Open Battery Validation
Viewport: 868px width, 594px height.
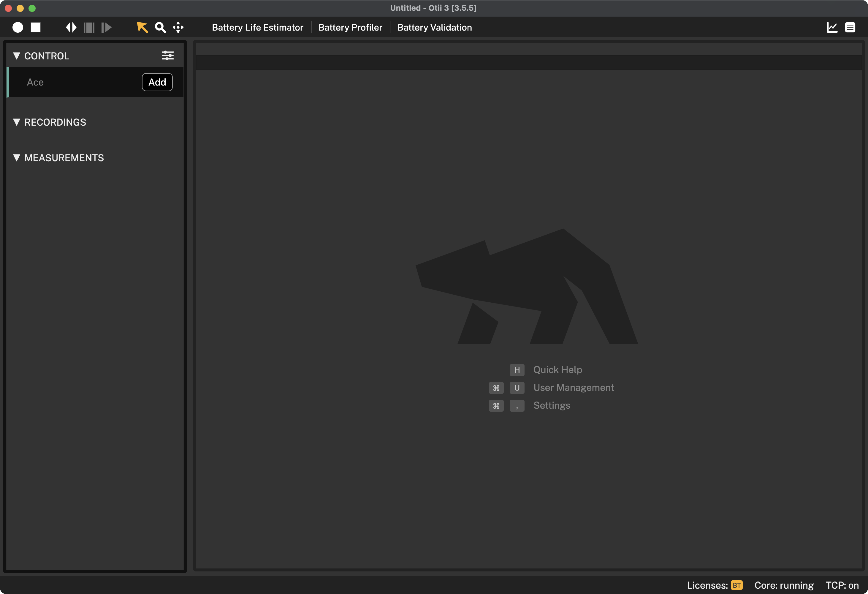coord(434,27)
